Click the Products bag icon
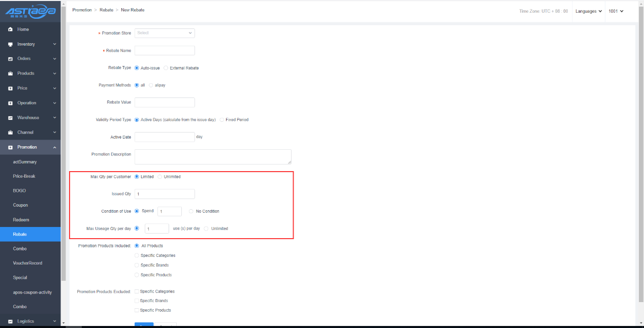This screenshot has height=328, width=644. pyautogui.click(x=10, y=74)
